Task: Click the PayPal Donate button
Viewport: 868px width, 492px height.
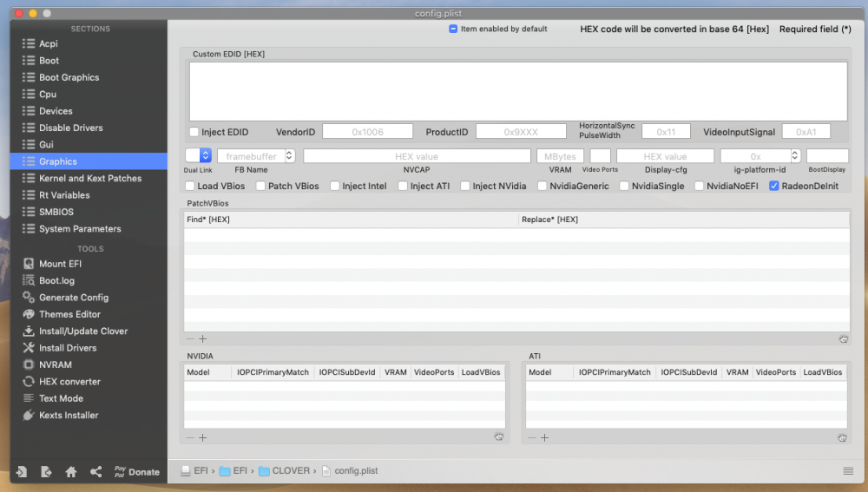Action: tap(137, 471)
